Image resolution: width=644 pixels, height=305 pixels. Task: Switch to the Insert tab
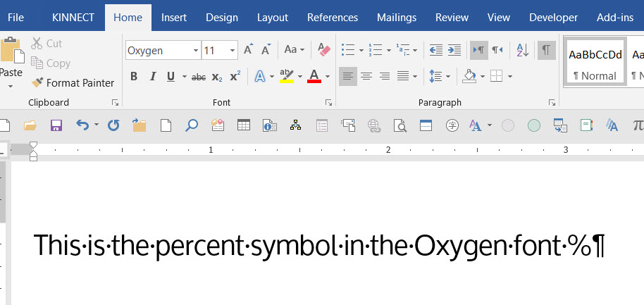[174, 18]
